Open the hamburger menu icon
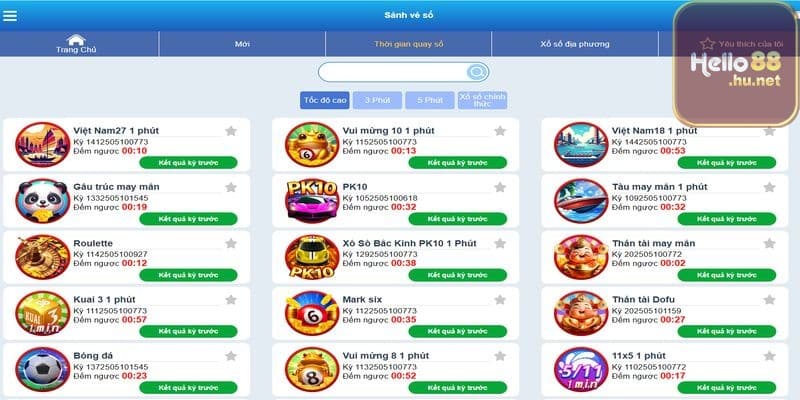The height and width of the screenshot is (400, 800). pyautogui.click(x=10, y=16)
